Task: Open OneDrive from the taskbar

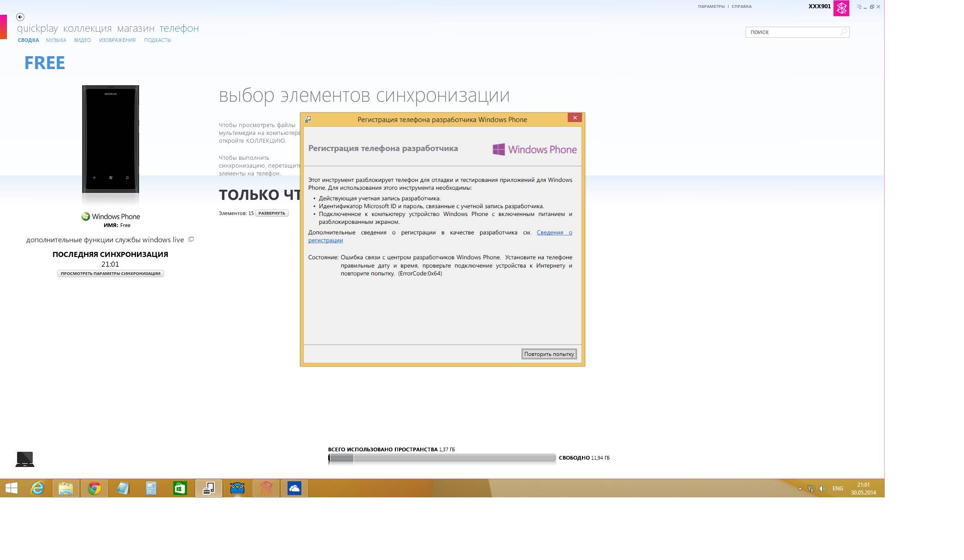Action: click(x=294, y=488)
